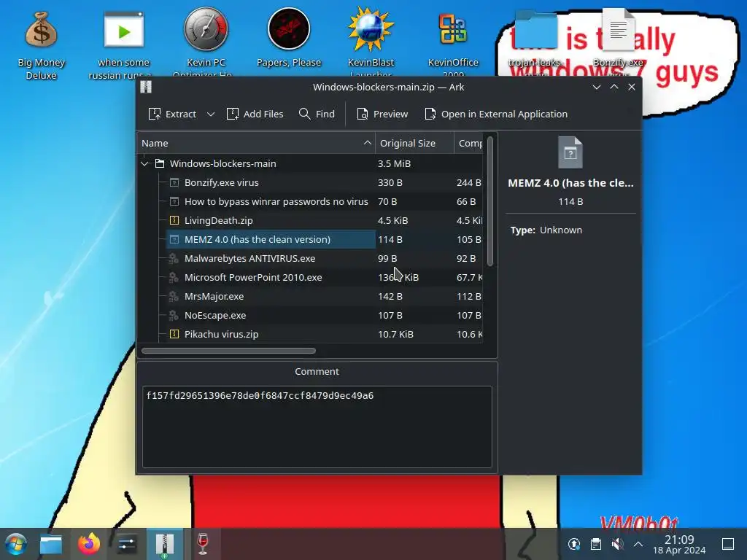Click the Wine glass taskbar icon
Viewport: 747px width, 560px height.
click(x=203, y=544)
